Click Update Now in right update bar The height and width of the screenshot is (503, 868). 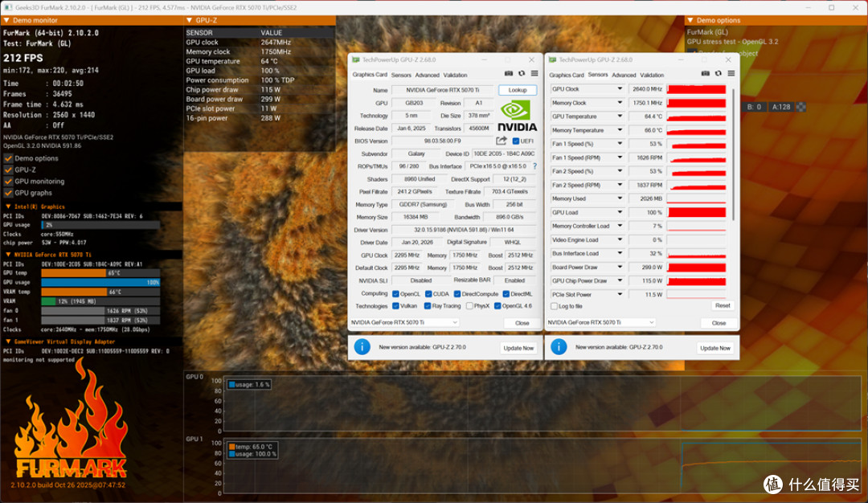pyautogui.click(x=715, y=347)
